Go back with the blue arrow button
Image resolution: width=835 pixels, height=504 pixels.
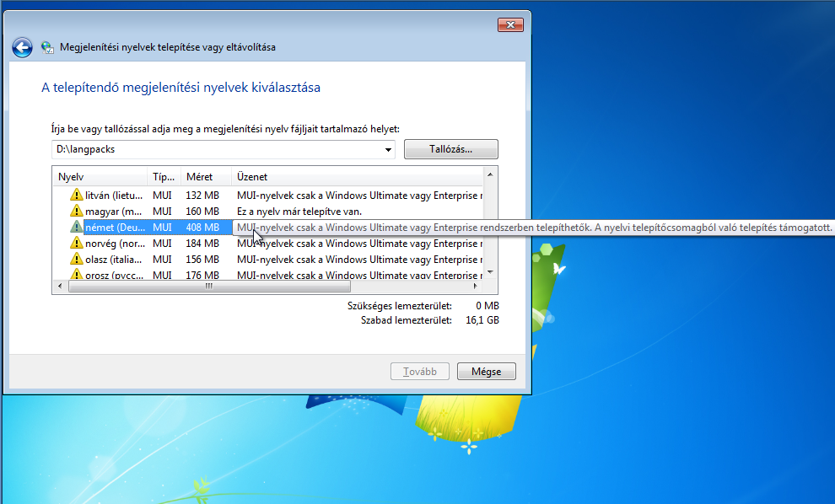coord(23,47)
